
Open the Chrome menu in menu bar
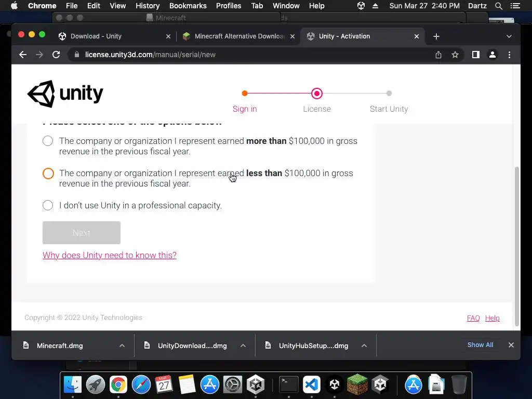point(42,6)
